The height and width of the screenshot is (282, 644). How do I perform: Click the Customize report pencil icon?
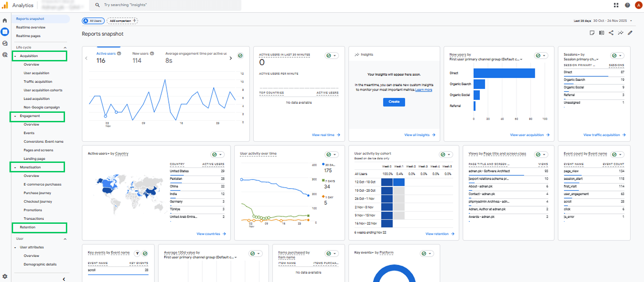[x=630, y=32]
